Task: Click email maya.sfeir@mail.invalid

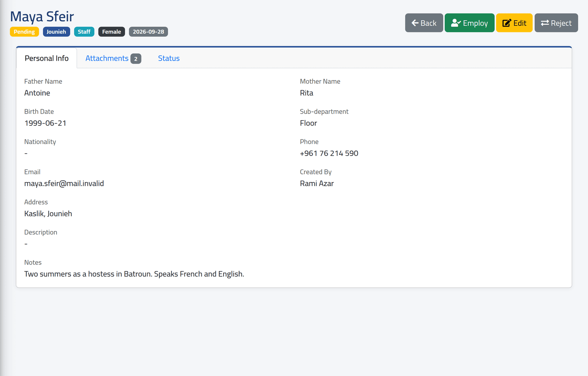Action: [64, 184]
